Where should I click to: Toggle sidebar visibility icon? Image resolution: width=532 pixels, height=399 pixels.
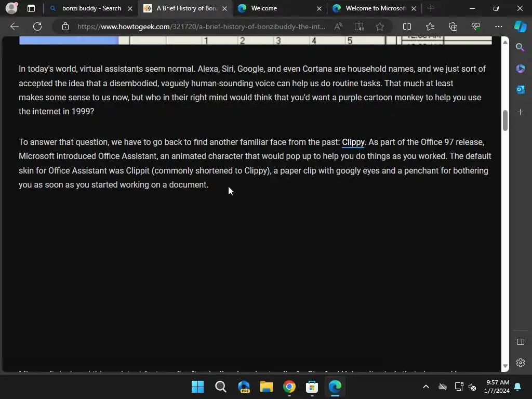pyautogui.click(x=520, y=342)
